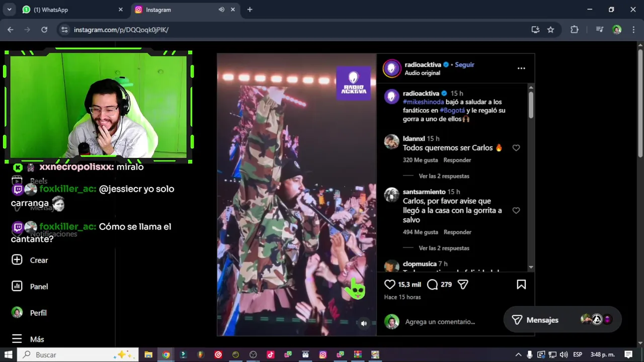Click the Crear plus icon in sidebar

[17, 260]
